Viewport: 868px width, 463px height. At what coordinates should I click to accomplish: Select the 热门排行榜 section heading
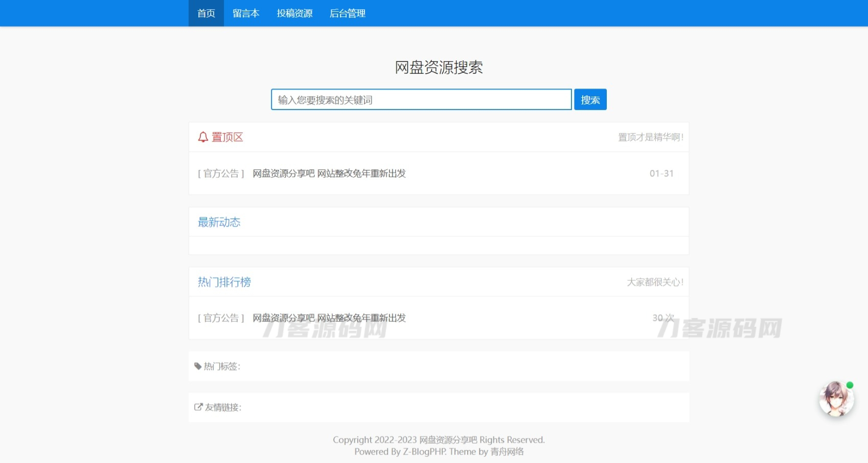[x=223, y=282]
